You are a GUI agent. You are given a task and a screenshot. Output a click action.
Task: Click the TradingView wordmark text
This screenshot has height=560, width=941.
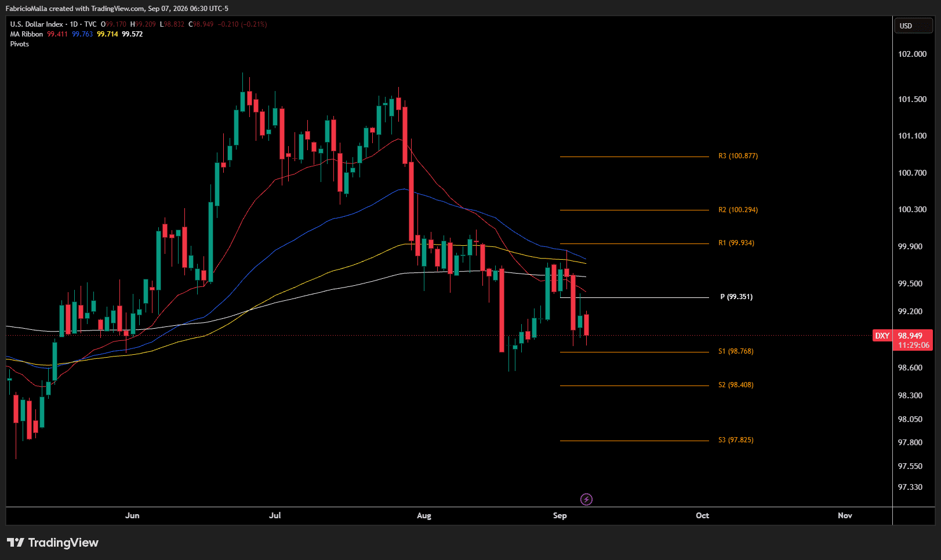pos(63,543)
